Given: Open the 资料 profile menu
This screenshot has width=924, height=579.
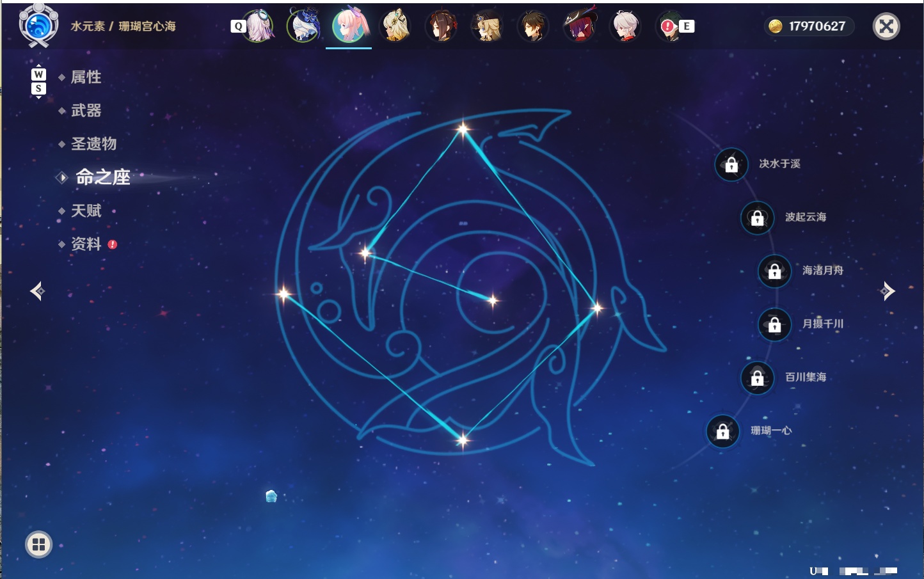Looking at the screenshot, I should click(86, 244).
